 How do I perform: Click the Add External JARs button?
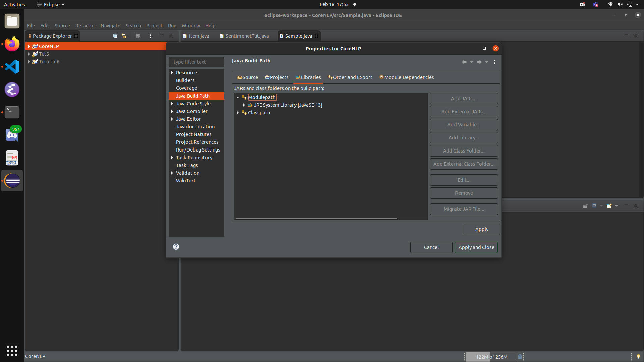pyautogui.click(x=464, y=111)
